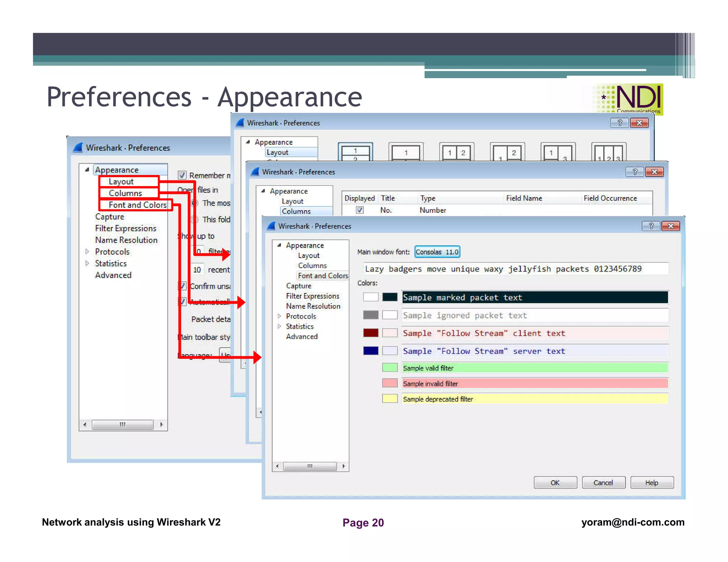Pick layout with panes 1 and 2 side by side
Screen dimensions: 728x562
[457, 152]
